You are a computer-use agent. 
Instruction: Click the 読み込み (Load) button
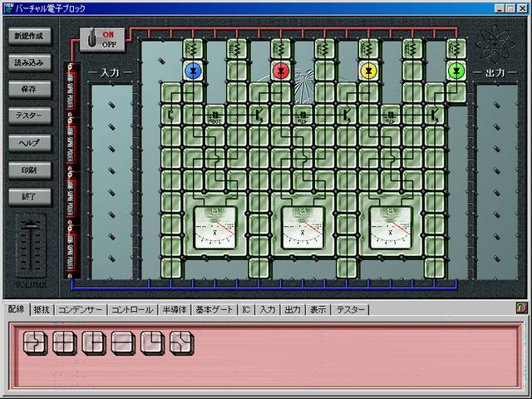(x=32, y=62)
